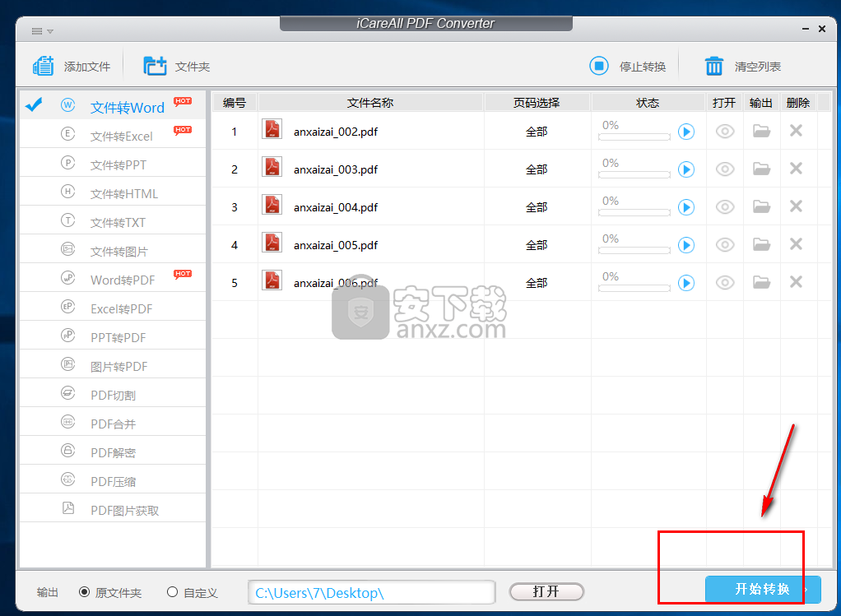The width and height of the screenshot is (841, 616).
Task: Open the PDF图片获取 image extraction tool
Action: click(113, 509)
